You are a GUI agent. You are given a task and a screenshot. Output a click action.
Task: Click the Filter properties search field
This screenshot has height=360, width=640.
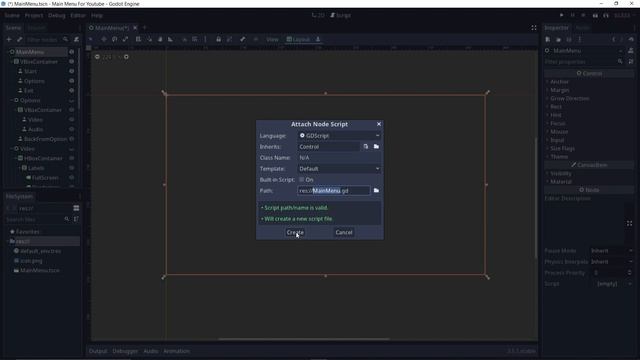[x=581, y=62]
